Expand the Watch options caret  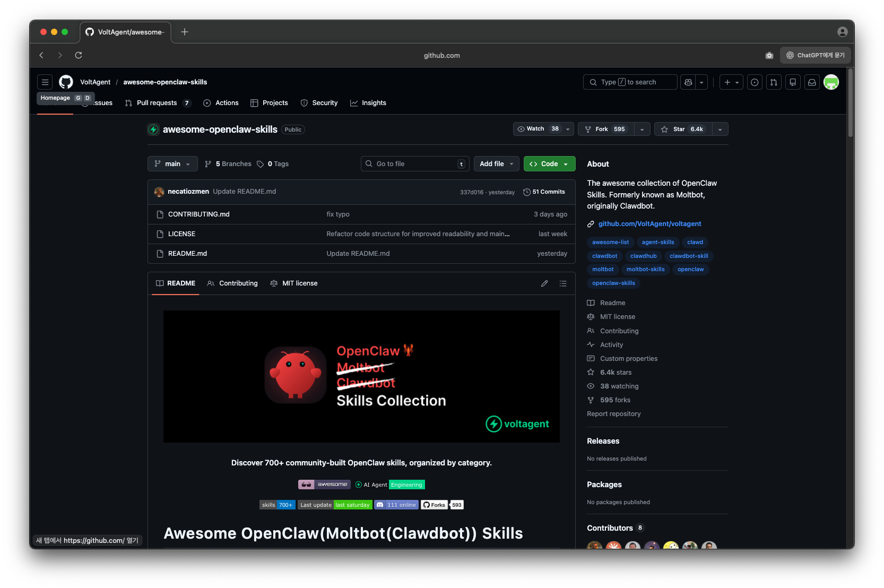coord(568,129)
